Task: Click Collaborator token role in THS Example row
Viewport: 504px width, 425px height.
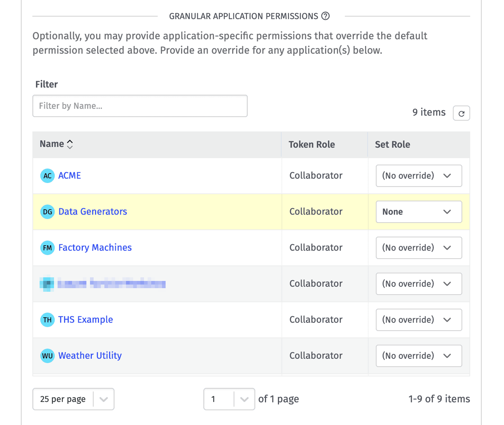Action: pyautogui.click(x=316, y=319)
